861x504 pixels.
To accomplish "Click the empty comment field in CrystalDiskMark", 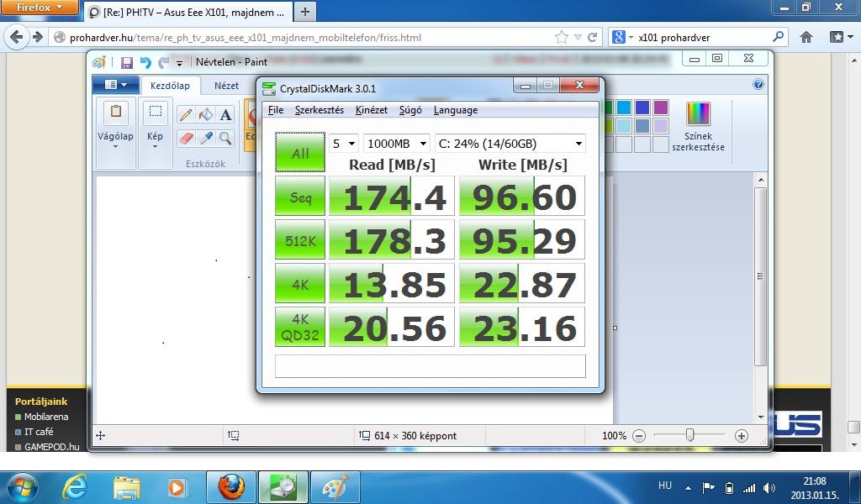I will (430, 366).
